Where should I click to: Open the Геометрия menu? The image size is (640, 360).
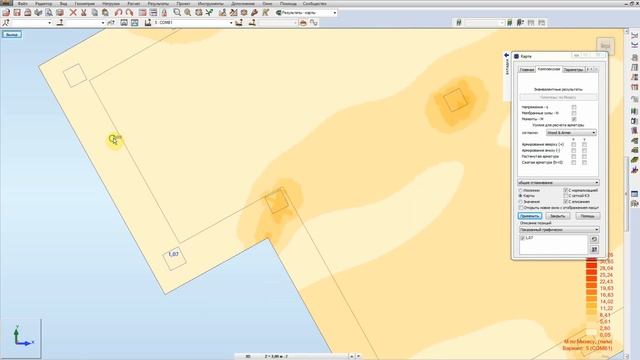coord(84,3)
